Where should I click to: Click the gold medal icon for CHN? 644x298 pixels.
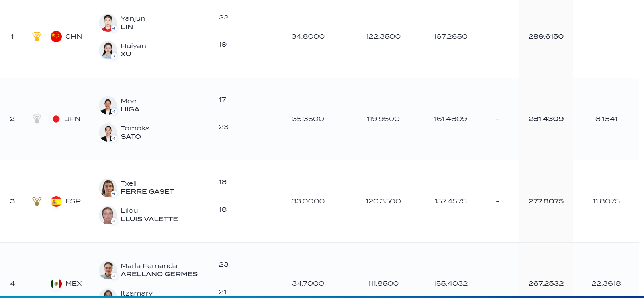click(x=37, y=36)
